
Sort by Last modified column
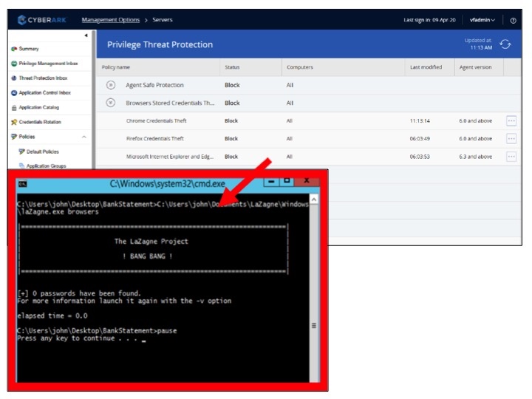tap(426, 67)
